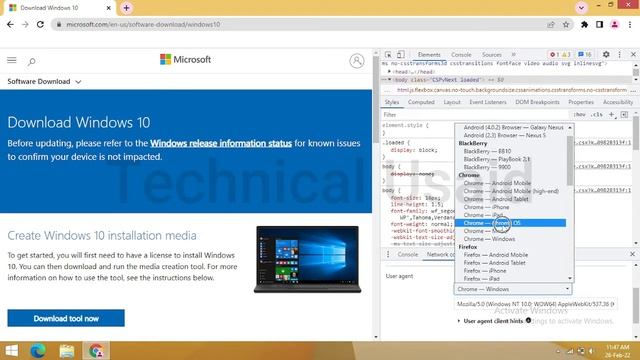Click the browser address bar URL
The image size is (640, 360).
(x=143, y=24)
